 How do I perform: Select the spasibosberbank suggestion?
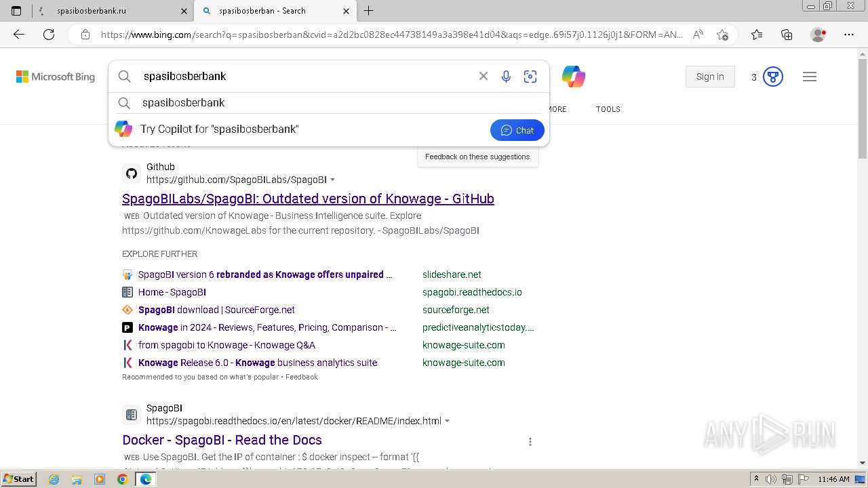(329, 103)
